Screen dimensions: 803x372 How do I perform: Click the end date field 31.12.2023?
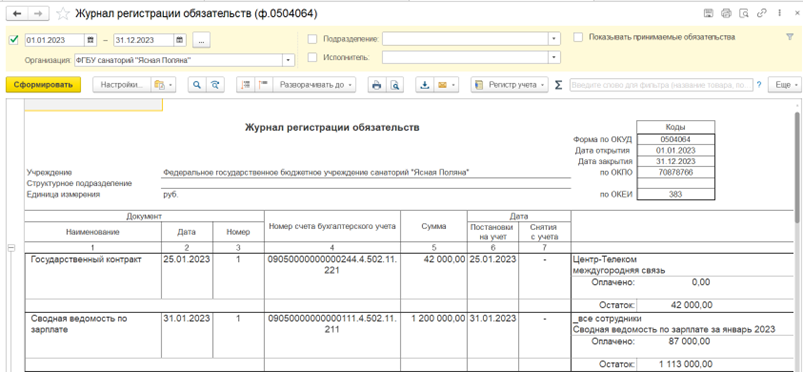(x=143, y=40)
